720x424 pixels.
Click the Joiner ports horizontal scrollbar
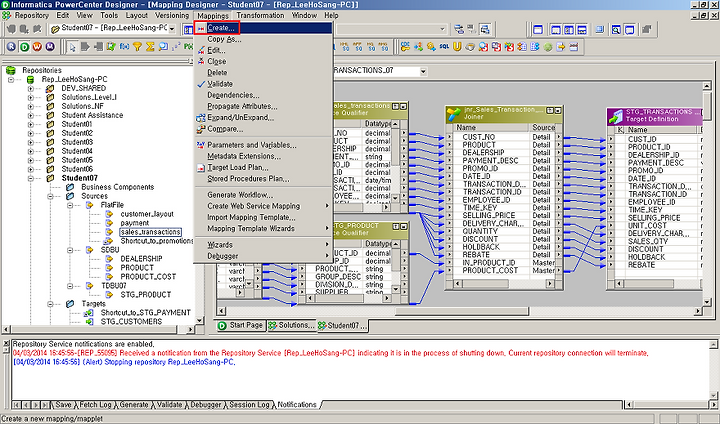(504, 284)
